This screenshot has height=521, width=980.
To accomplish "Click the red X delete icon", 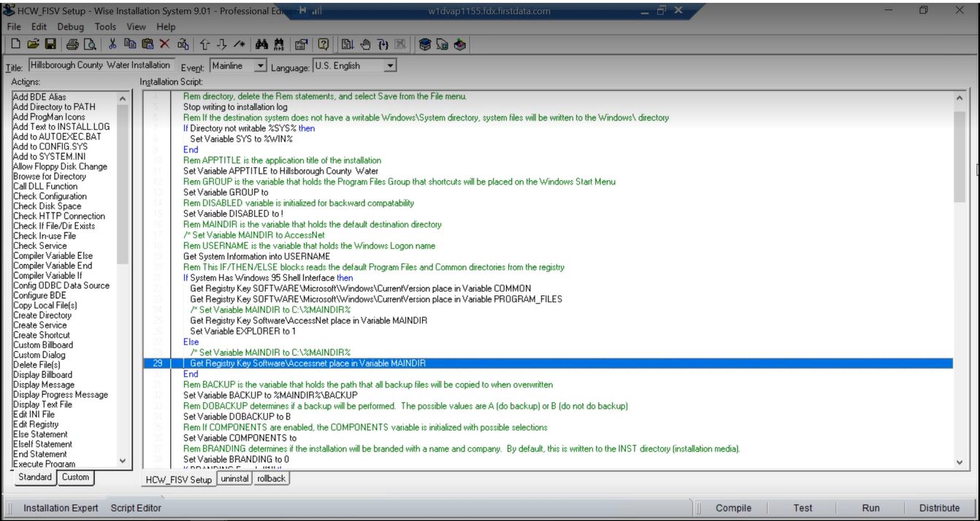I will point(164,45).
